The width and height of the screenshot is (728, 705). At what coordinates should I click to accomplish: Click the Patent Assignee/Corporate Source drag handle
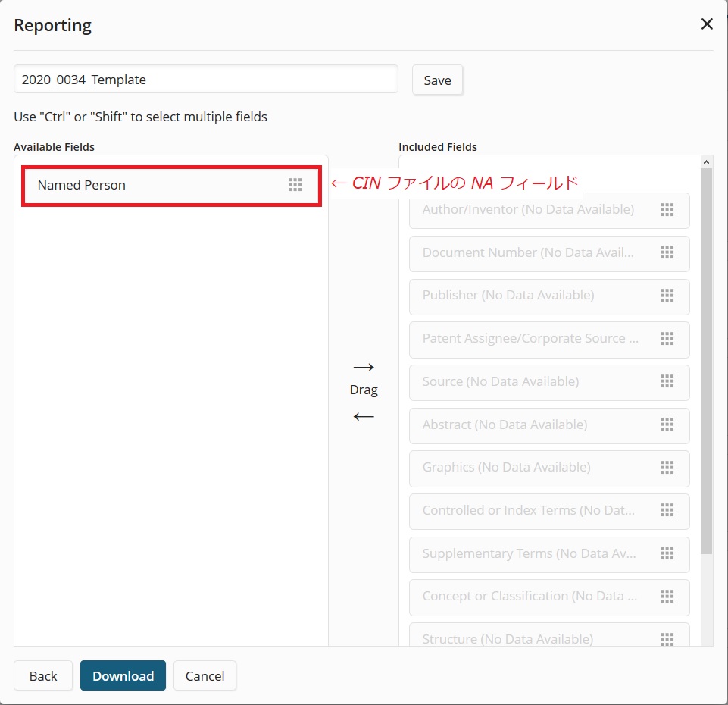pos(667,339)
